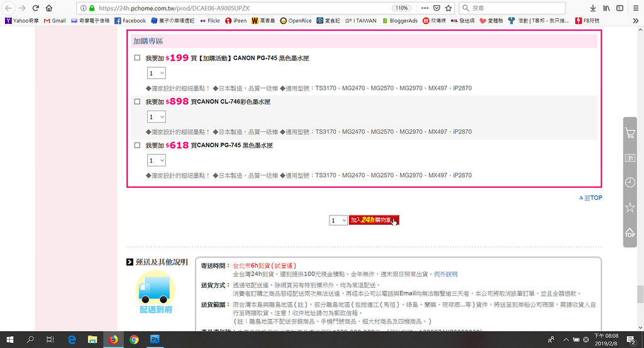Click the browser Forward arrow

point(22,8)
